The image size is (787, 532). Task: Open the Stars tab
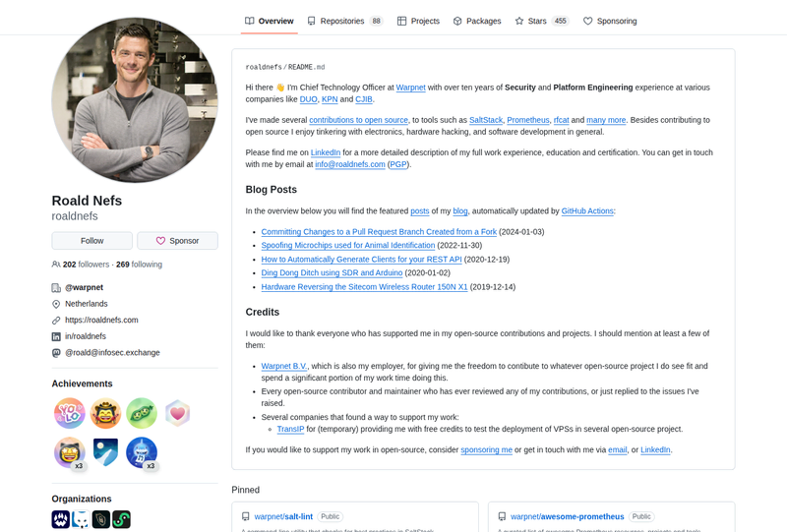click(x=541, y=21)
